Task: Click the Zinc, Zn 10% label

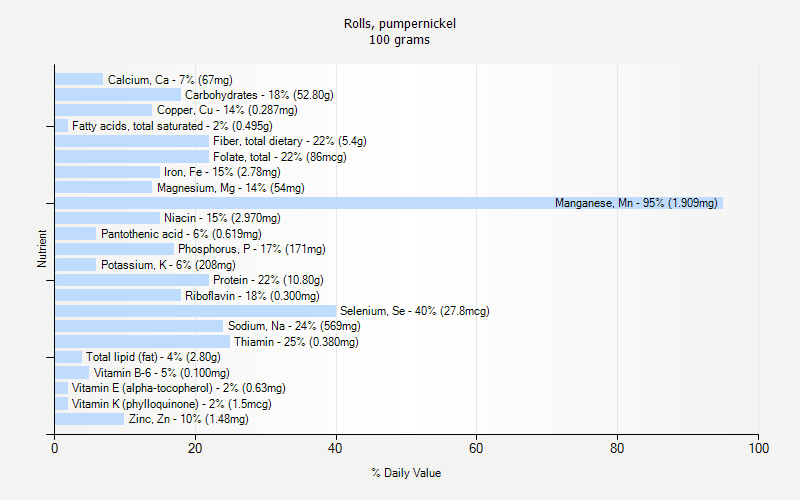Action: [x=189, y=419]
